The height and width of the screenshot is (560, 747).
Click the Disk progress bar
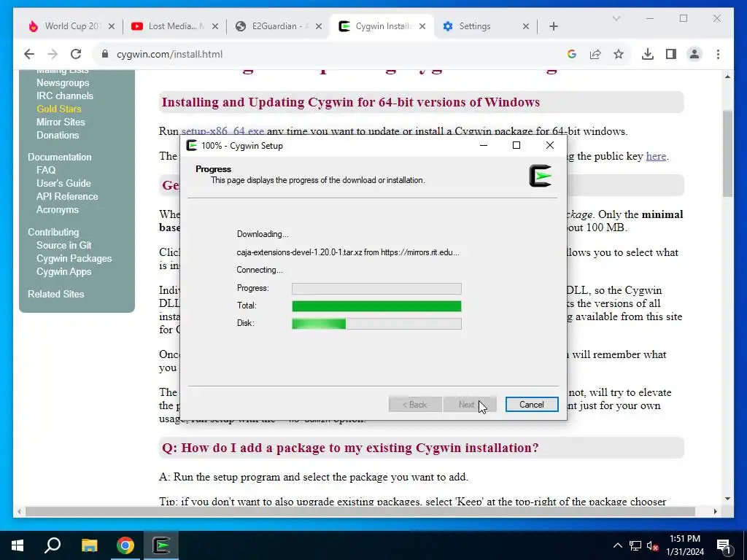click(376, 324)
